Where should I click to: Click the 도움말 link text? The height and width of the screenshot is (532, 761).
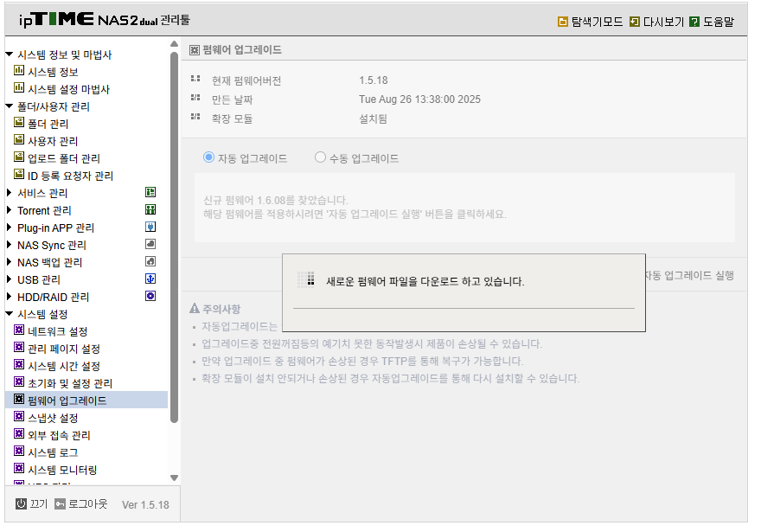click(x=719, y=22)
